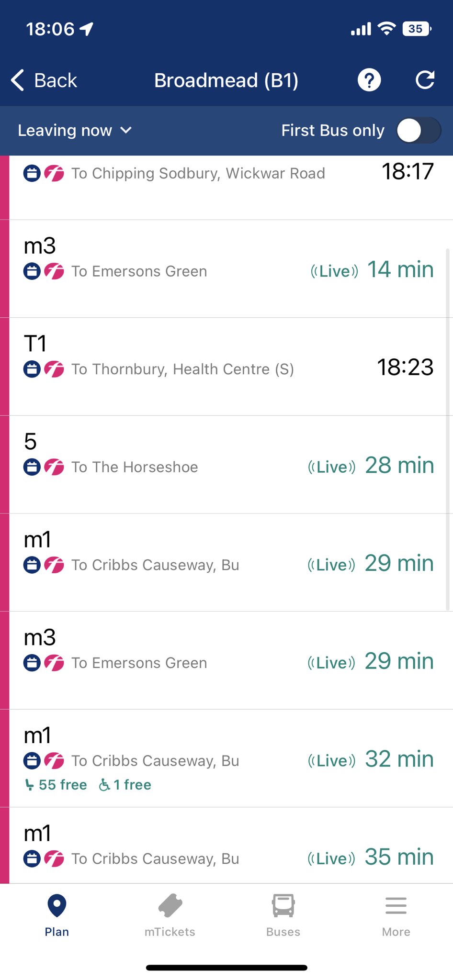Open the Buses bus icon tab

[x=283, y=906]
